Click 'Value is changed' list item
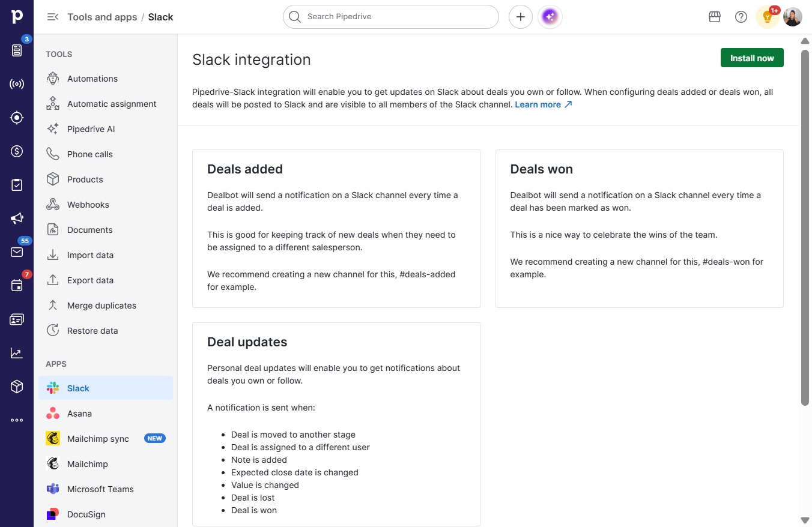 tap(265, 485)
